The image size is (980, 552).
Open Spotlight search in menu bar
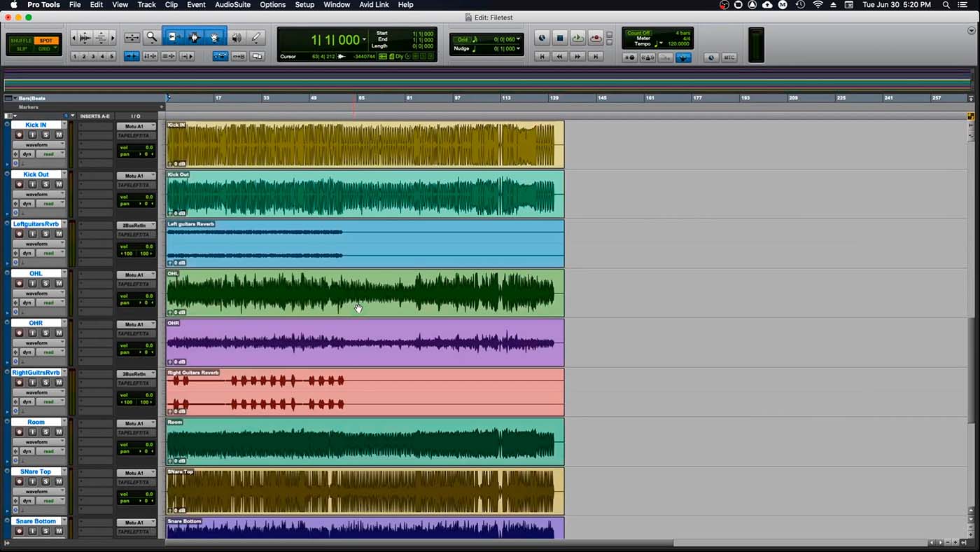click(946, 5)
